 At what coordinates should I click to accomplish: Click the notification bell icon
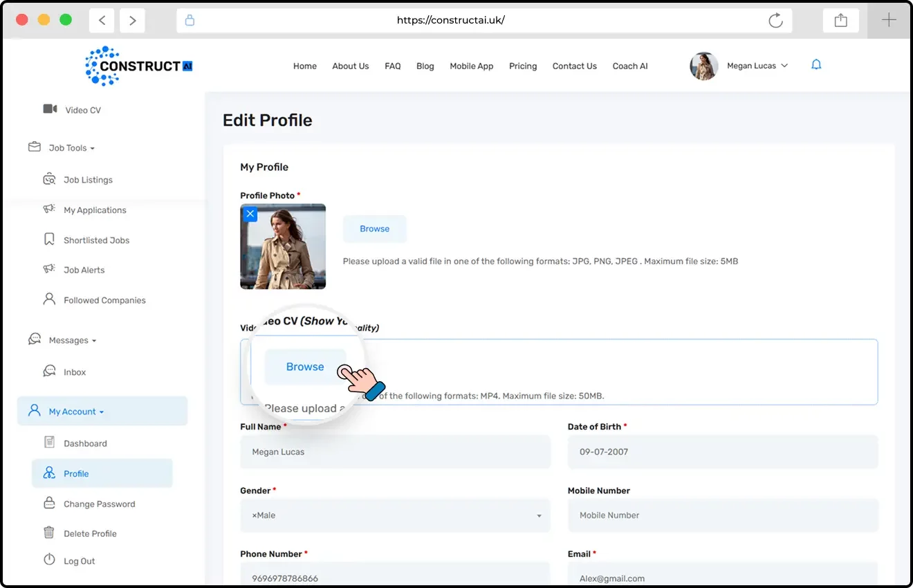(816, 65)
